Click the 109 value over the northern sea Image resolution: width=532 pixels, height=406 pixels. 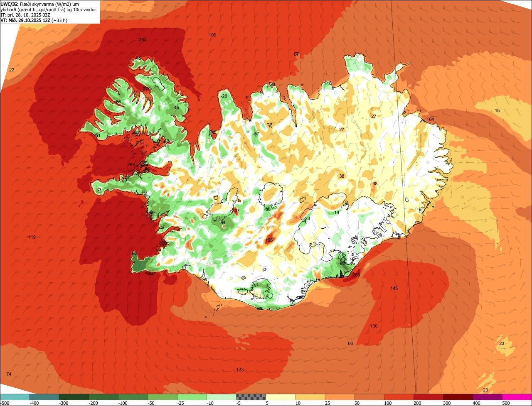tap(212, 35)
